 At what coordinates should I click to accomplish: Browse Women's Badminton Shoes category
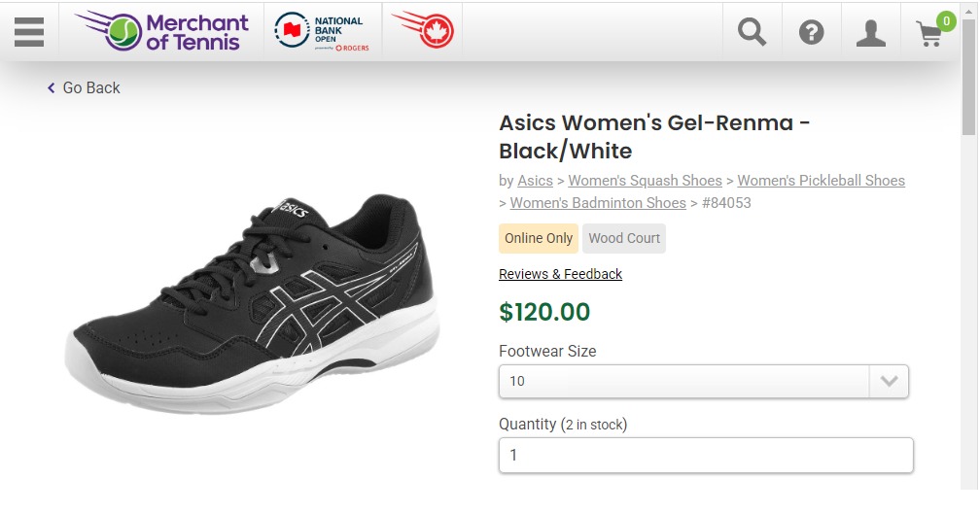(598, 203)
